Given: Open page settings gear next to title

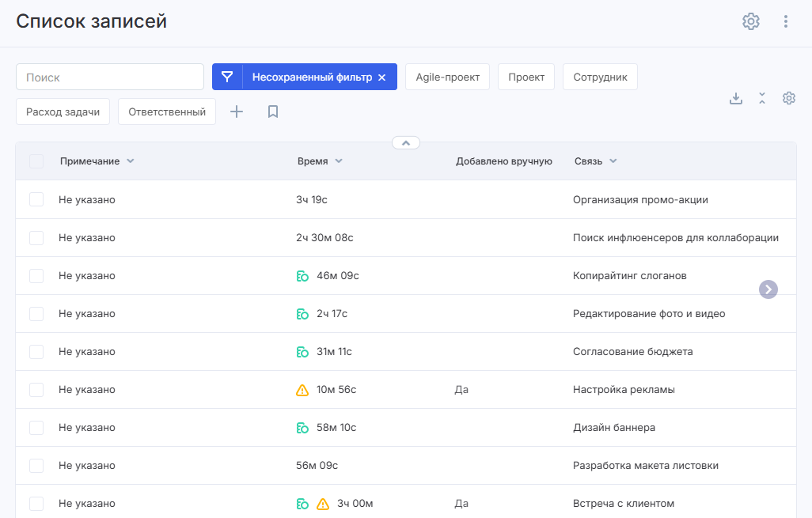Looking at the screenshot, I should 750,21.
